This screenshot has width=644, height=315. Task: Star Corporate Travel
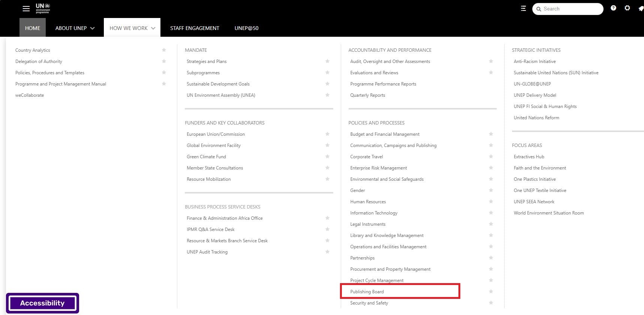[x=491, y=156]
